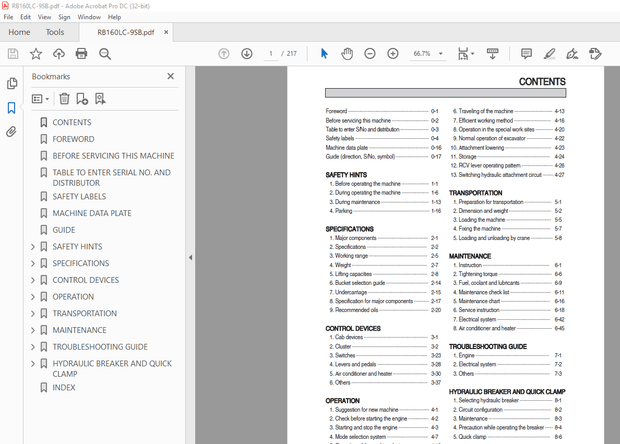620x444 pixels.
Task: Open the Window menu
Action: (89, 17)
